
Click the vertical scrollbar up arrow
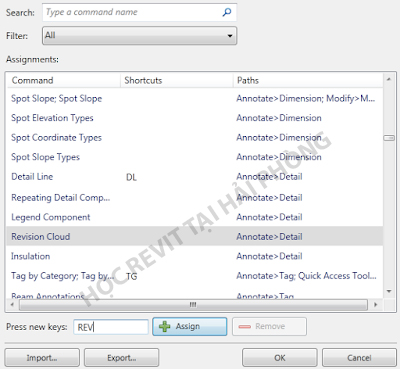click(389, 80)
